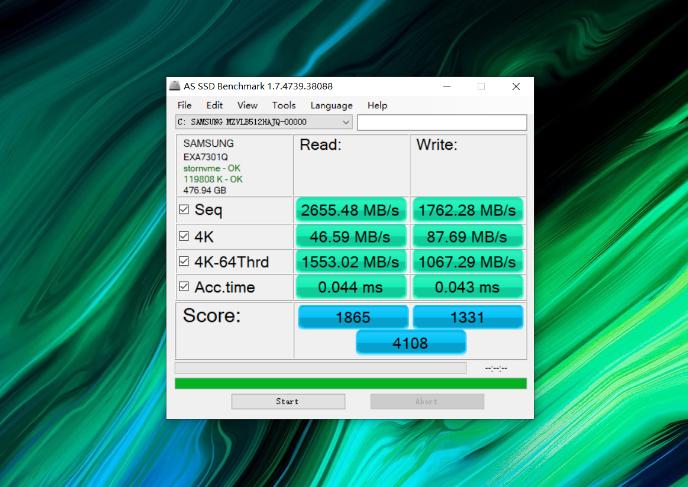
Task: Click the empty text field beside drive selector
Action: click(441, 122)
